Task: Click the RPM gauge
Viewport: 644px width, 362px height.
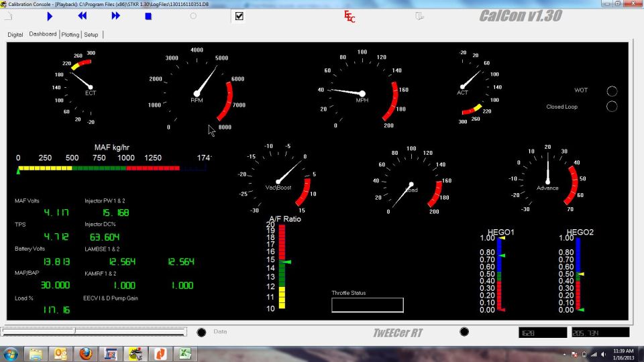Action: tap(197, 89)
